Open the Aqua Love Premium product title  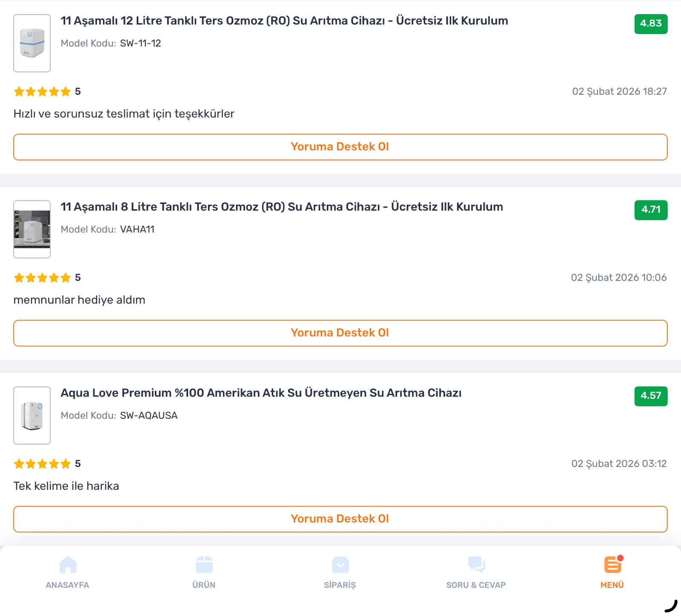click(x=260, y=393)
